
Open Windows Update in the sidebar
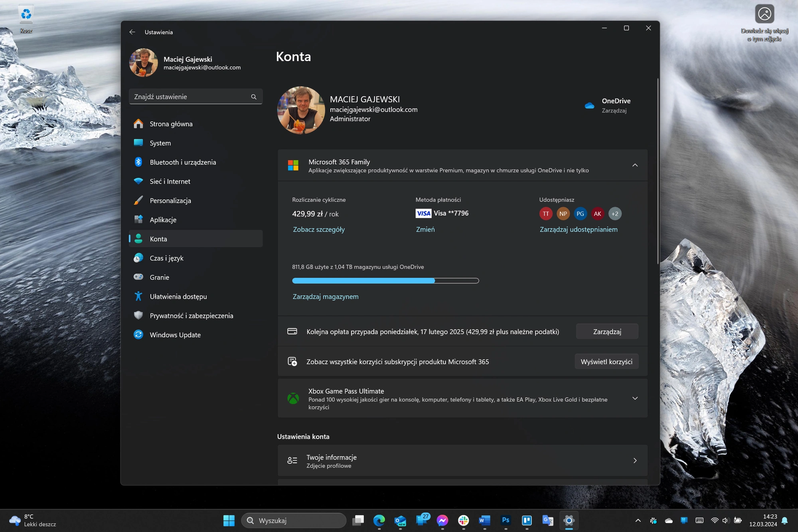196,335
